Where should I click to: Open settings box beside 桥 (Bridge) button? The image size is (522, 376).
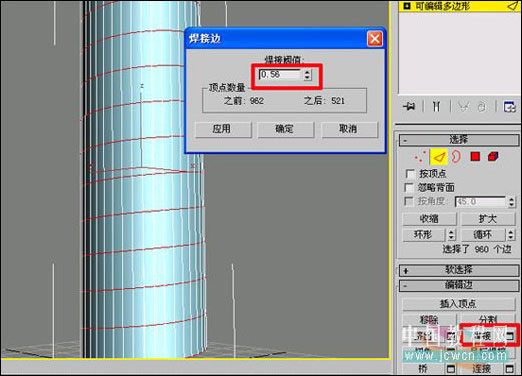[451, 369]
